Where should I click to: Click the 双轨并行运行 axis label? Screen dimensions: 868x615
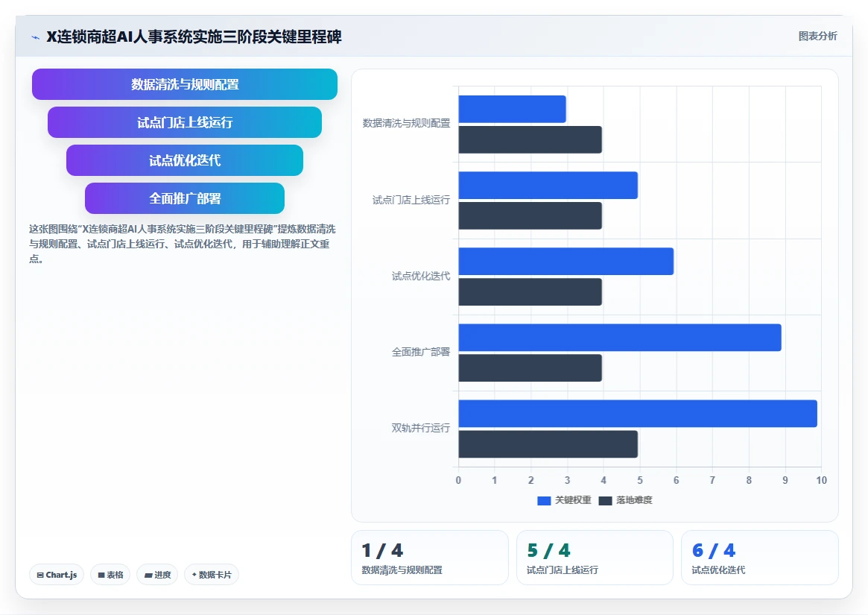[x=421, y=428]
